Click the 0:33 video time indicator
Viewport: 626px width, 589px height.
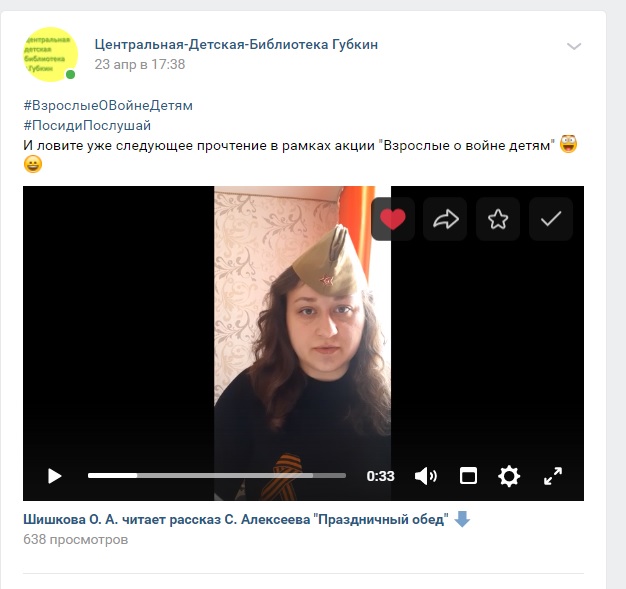(380, 476)
